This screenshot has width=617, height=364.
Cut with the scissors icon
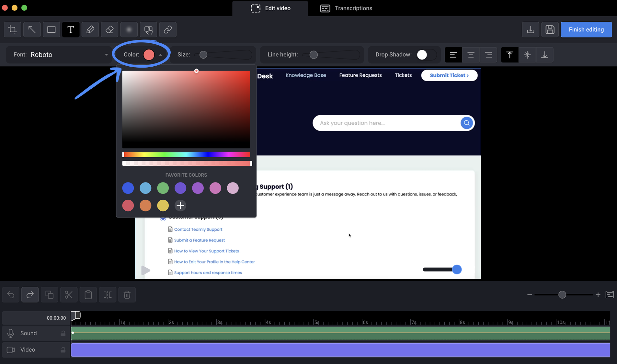(69, 295)
